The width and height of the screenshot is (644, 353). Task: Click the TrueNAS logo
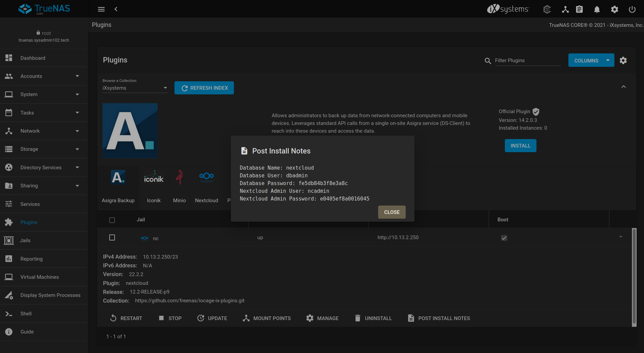(x=44, y=9)
